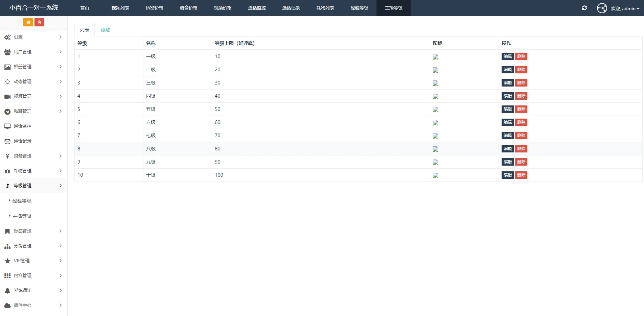
Task: Click the icon thumbnail in 五级 row
Action: pyautogui.click(x=436, y=110)
